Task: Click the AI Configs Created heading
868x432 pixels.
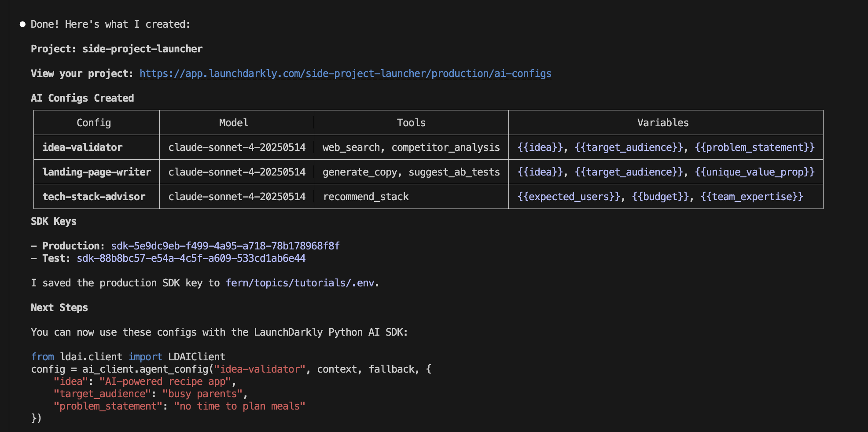Action: coord(82,98)
